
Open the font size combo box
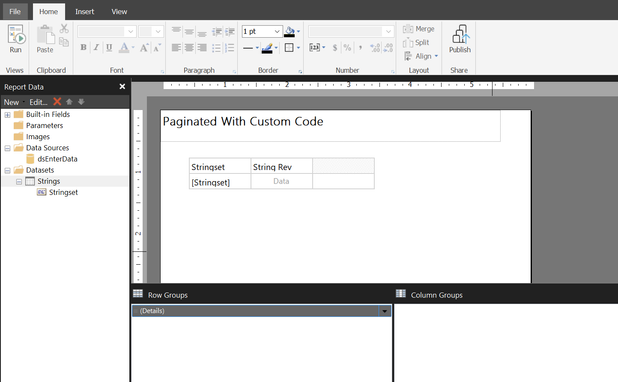click(x=151, y=31)
